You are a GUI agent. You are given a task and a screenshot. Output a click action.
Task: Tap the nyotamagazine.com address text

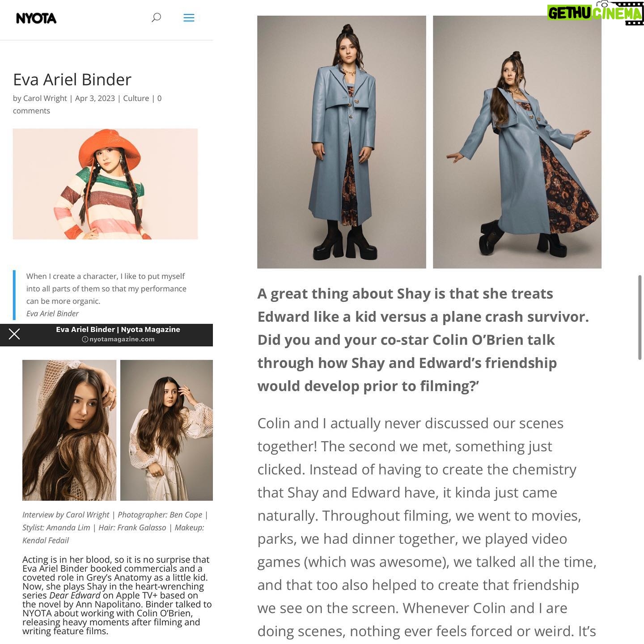pos(122,339)
